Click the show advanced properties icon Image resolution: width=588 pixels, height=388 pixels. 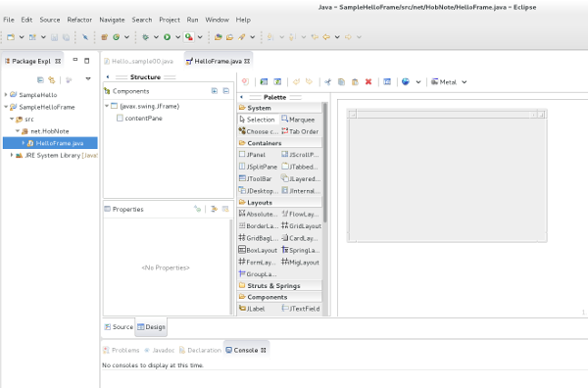point(214,209)
